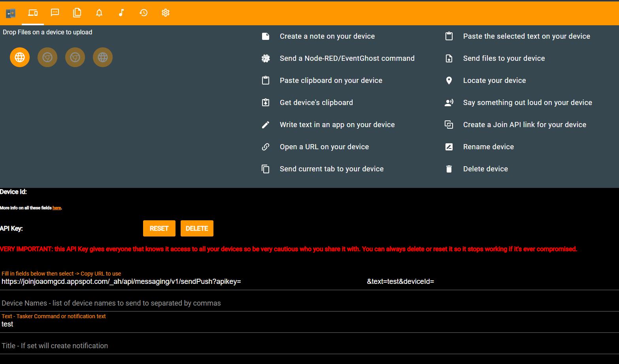Open the SMS messages tab
Screen dimensions: 619x364
55,13
